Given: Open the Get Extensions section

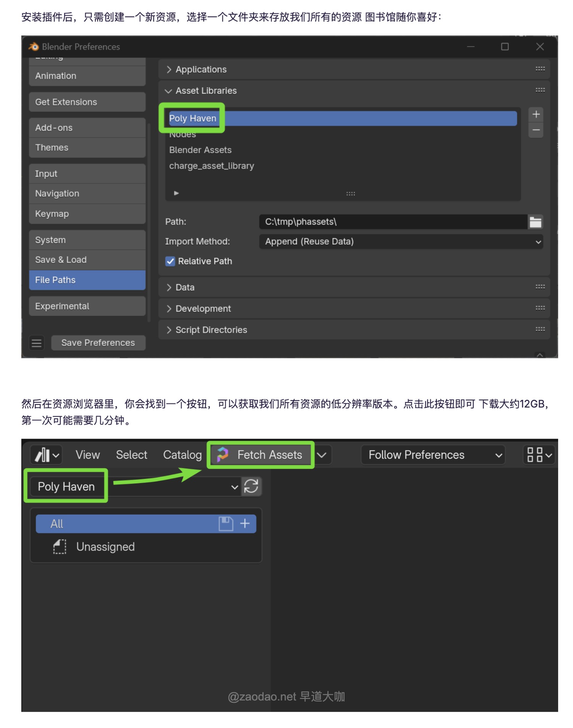Looking at the screenshot, I should (x=87, y=102).
